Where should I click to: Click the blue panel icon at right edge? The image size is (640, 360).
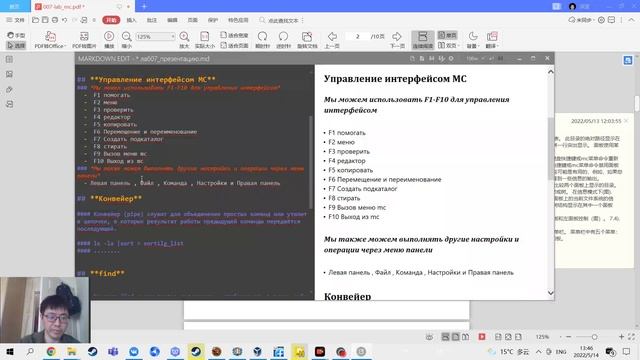628,60
